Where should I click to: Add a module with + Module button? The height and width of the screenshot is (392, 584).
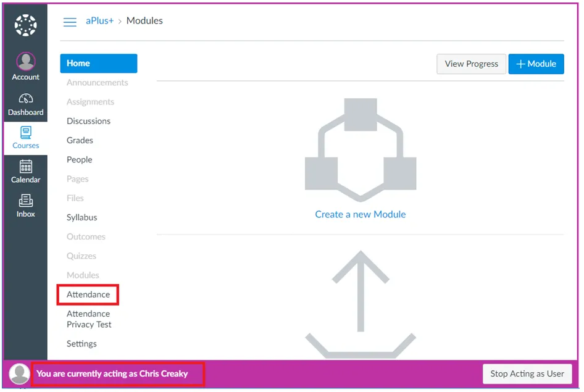[536, 64]
